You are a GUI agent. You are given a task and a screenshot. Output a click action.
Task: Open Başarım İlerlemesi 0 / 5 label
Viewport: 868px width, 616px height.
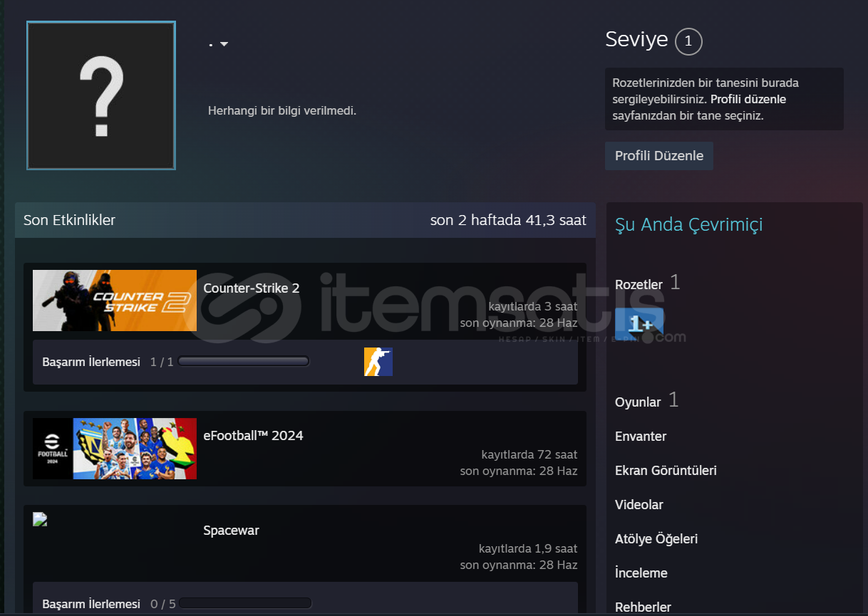pyautogui.click(x=108, y=604)
